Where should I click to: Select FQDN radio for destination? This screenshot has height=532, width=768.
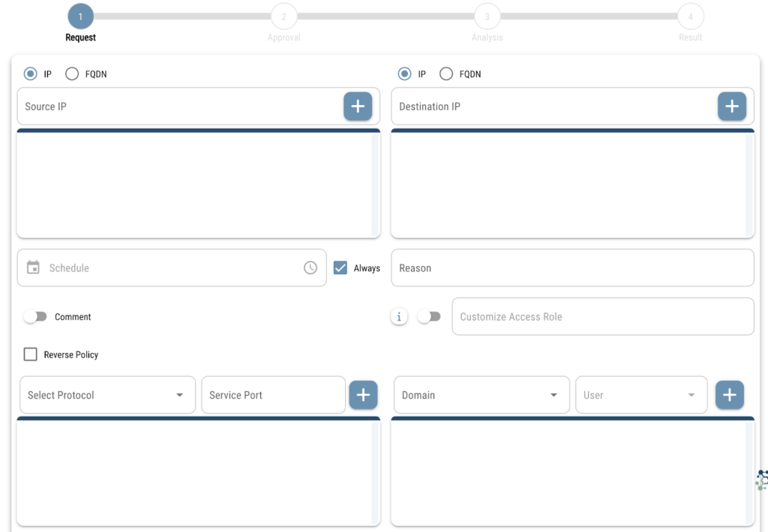click(446, 74)
